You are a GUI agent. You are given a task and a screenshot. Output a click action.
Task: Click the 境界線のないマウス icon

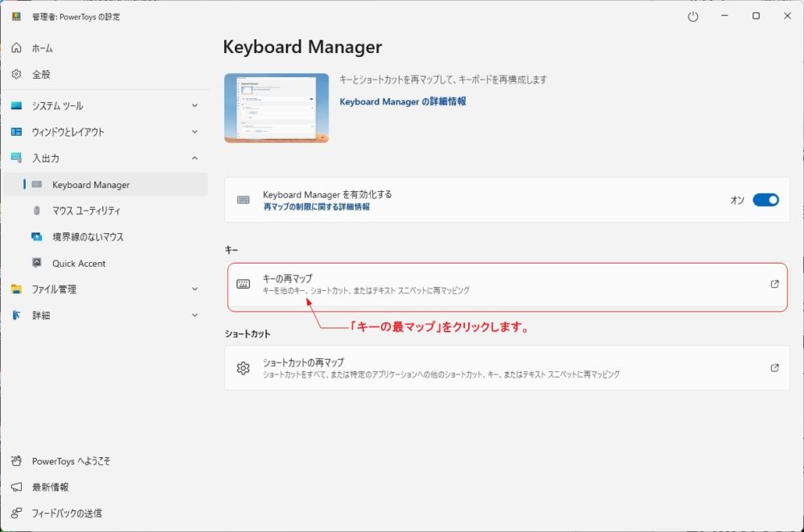pos(36,237)
